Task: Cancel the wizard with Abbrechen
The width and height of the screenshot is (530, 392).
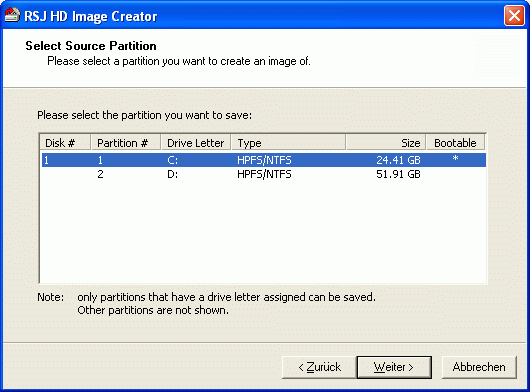Action: point(479,367)
